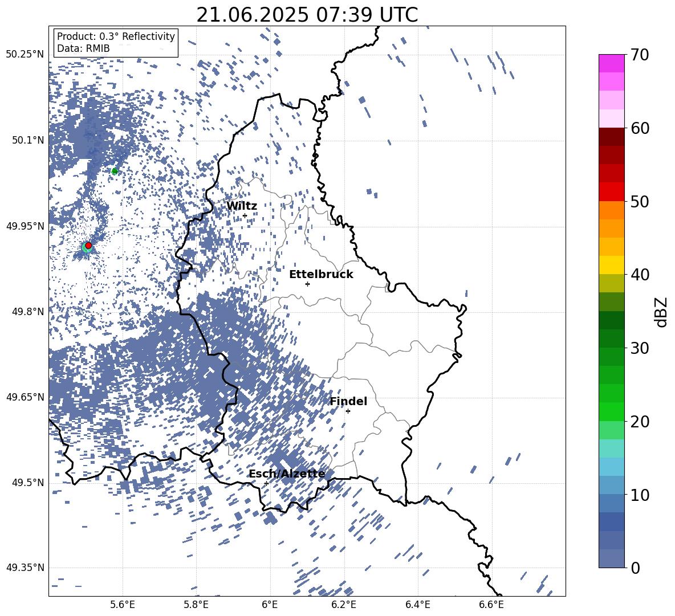Click the 49.95°N latitude label
Image resolution: width=675 pixels, height=616 pixels.
point(25,226)
